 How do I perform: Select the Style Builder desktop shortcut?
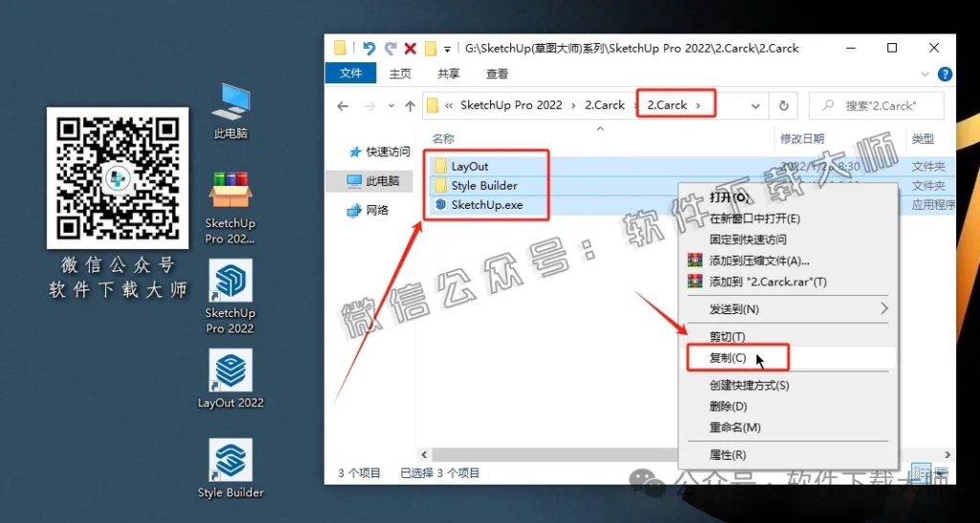[x=231, y=468]
